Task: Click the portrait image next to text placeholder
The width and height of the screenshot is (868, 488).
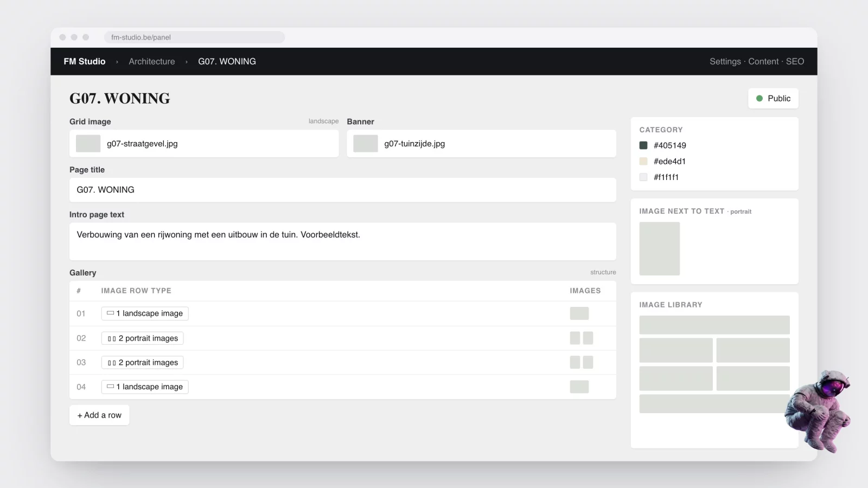Action: 659,248
